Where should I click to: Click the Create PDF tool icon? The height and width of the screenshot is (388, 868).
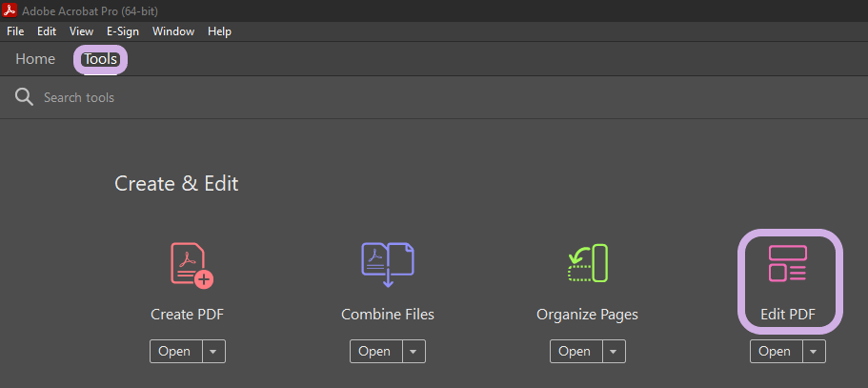[x=190, y=265]
